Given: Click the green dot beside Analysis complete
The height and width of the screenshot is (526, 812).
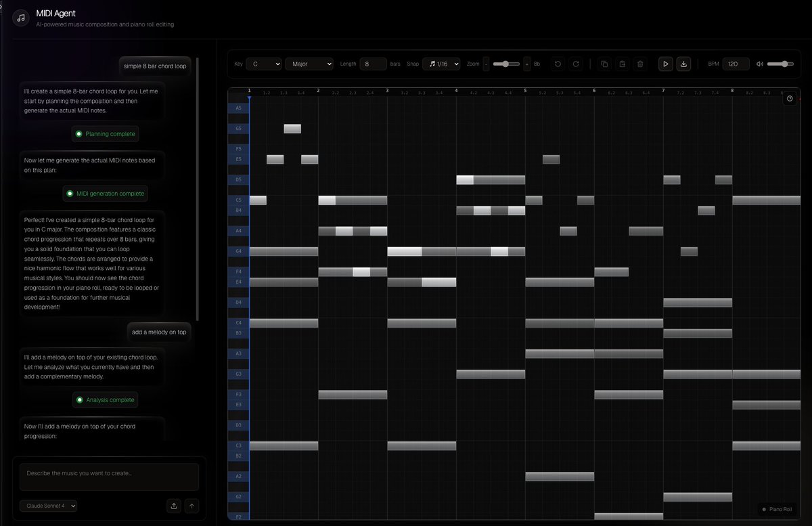Looking at the screenshot, I should (x=79, y=400).
